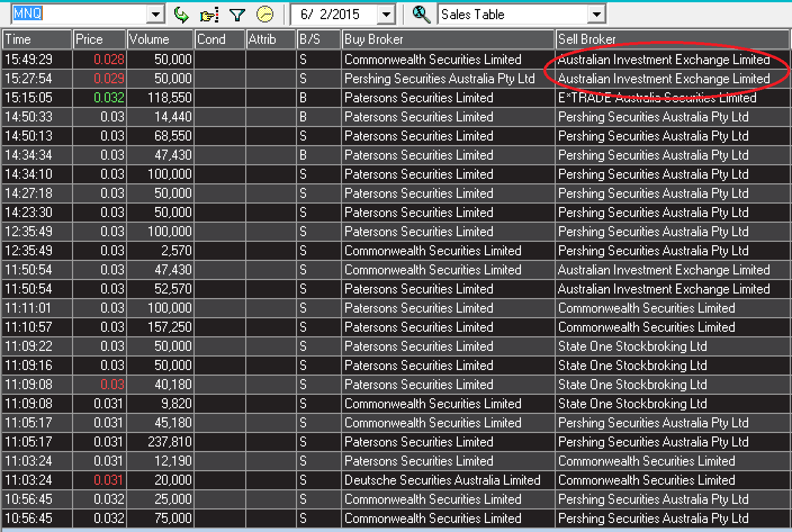Click the B/S column header
Image resolution: width=792 pixels, height=532 pixels.
pos(319,39)
